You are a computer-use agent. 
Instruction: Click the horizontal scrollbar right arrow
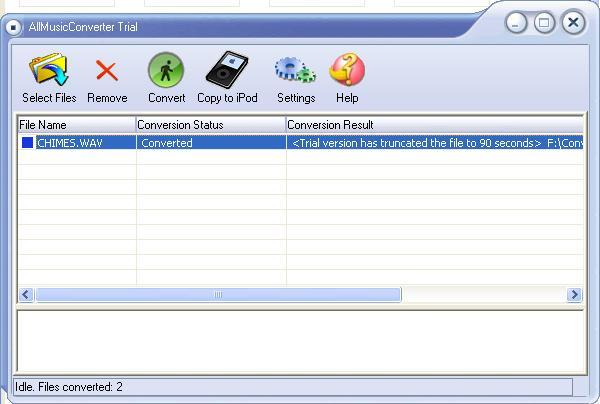click(574, 295)
